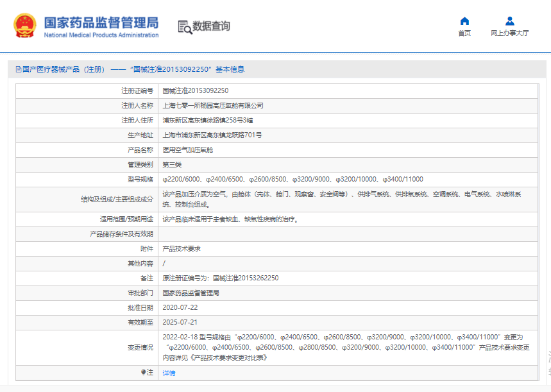Click the 数据查询 heading text

tap(211, 26)
